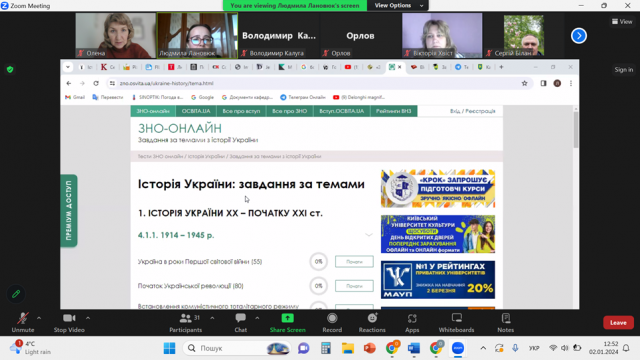Image resolution: width=640 pixels, height=360 pixels.
Task: Unmute the microphone in Zoom
Action: pos(23,322)
